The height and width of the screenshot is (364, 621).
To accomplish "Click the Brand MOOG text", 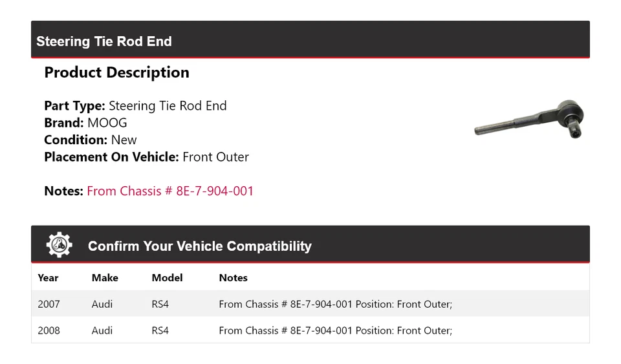I will pos(85,123).
